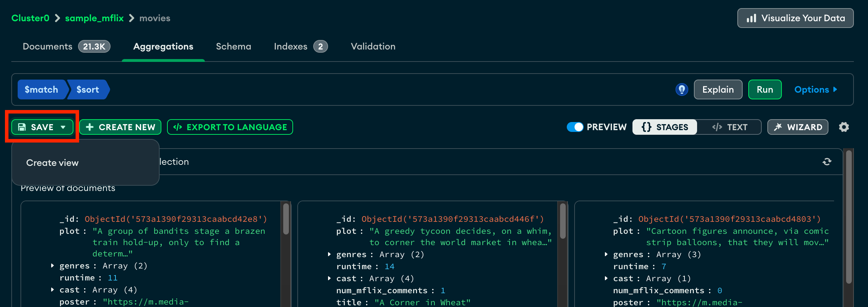Viewport: 868px width, 307px height.
Task: Open the Wizard pipeline builder
Action: (x=797, y=127)
